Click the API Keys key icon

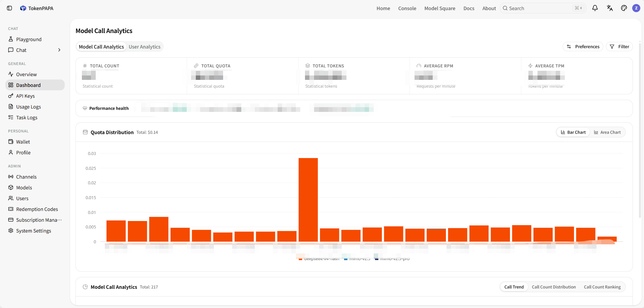[x=11, y=96]
